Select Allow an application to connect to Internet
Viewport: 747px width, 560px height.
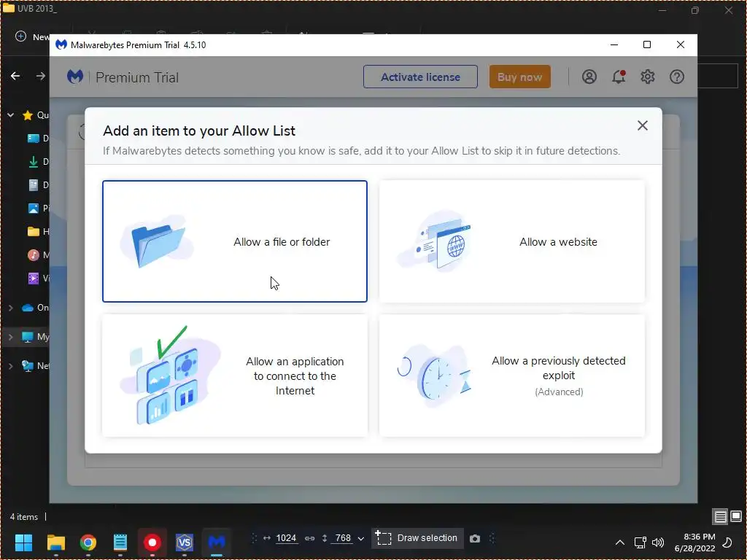tap(234, 376)
